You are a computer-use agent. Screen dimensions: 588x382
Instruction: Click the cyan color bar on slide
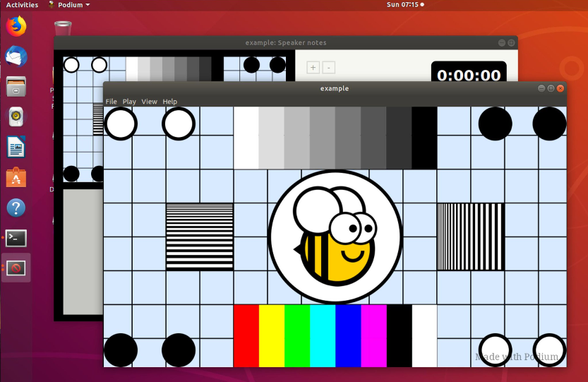pos(323,336)
